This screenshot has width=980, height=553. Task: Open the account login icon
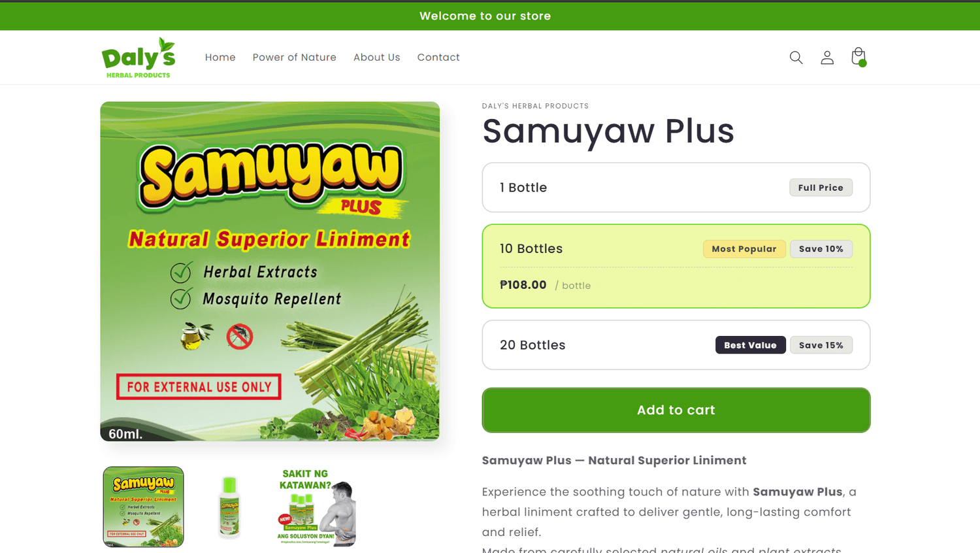[x=827, y=58]
